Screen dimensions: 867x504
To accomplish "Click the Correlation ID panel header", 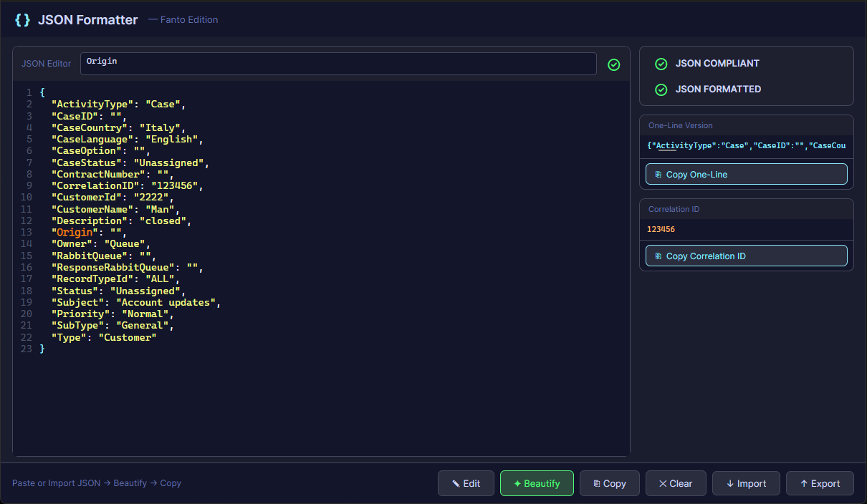I will [x=674, y=209].
